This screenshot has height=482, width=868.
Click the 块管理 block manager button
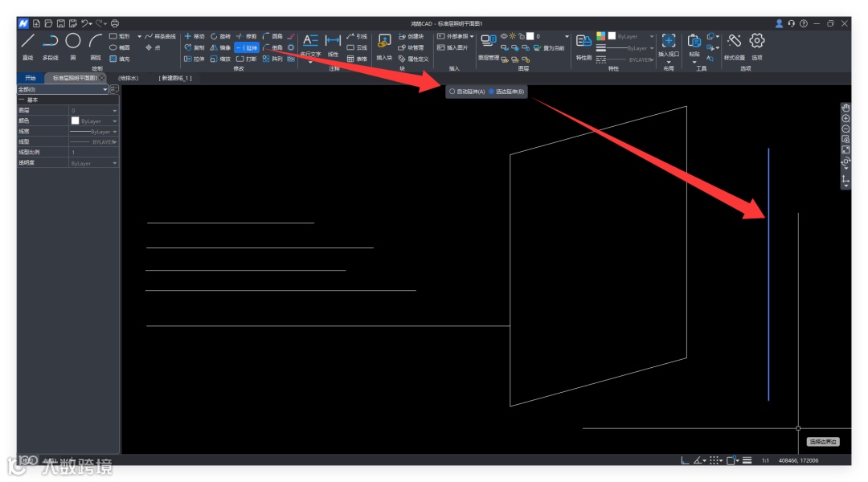tap(411, 47)
